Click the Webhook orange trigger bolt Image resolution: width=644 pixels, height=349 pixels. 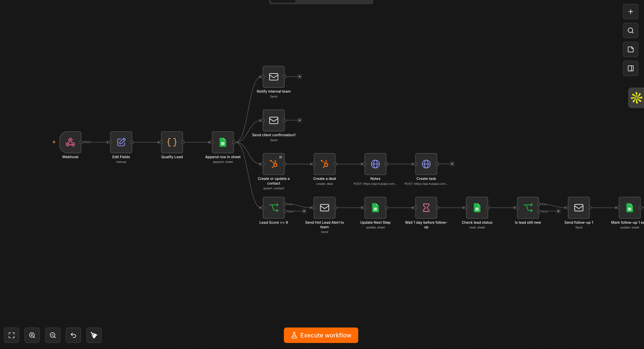pyautogui.click(x=54, y=142)
